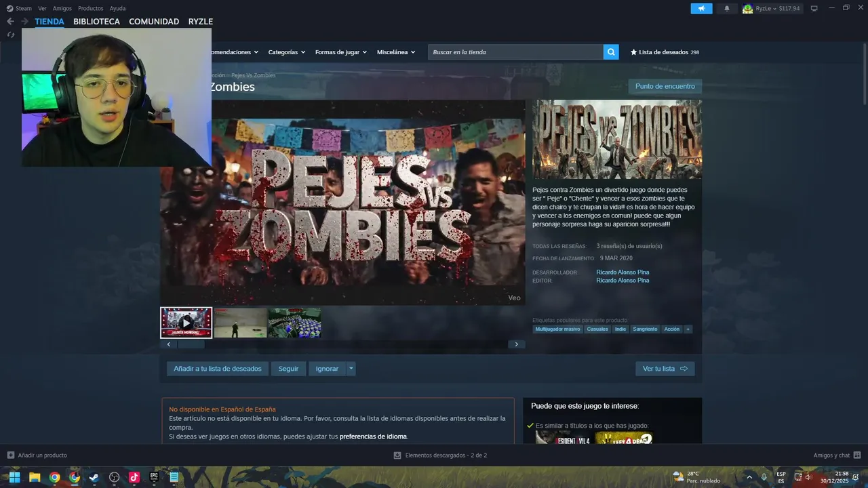The height and width of the screenshot is (488, 868).
Task: Go back with the left arrow
Action: [10, 22]
